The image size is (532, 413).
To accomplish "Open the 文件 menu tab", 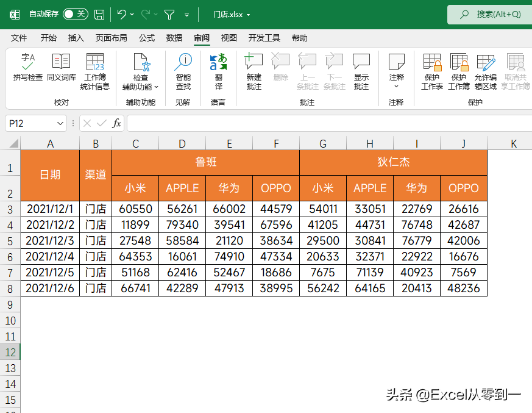I will [19, 38].
